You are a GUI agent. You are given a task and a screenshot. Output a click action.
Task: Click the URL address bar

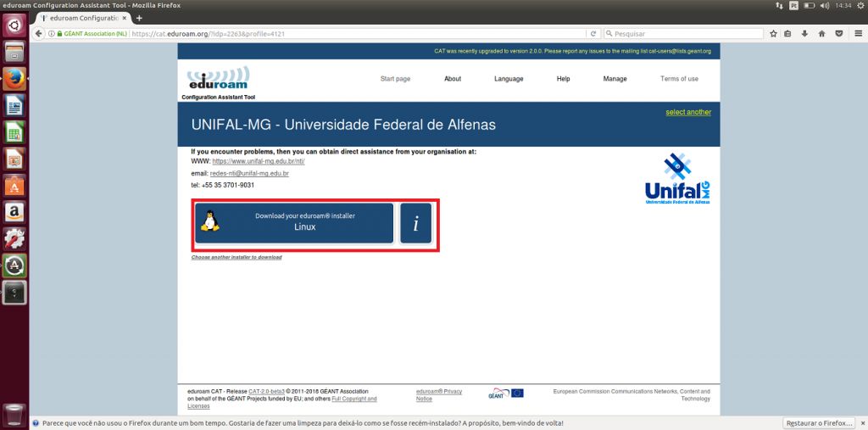pyautogui.click(x=359, y=34)
